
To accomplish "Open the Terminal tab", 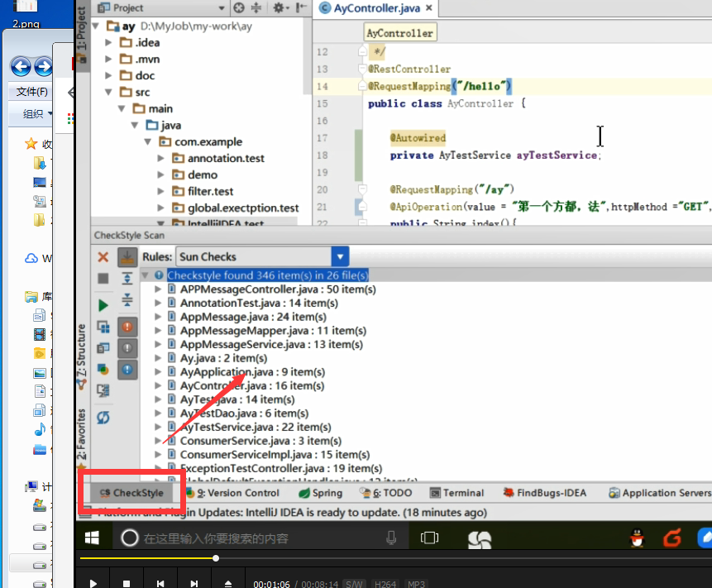I will pyautogui.click(x=456, y=493).
